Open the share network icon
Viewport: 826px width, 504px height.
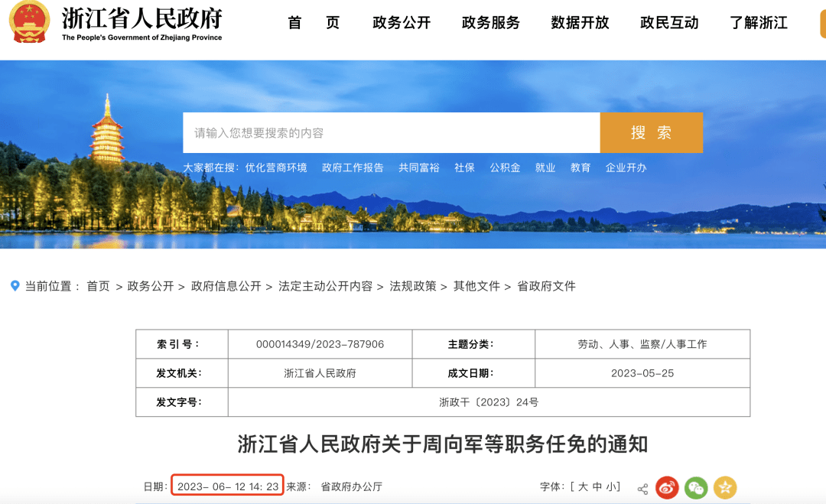641,486
